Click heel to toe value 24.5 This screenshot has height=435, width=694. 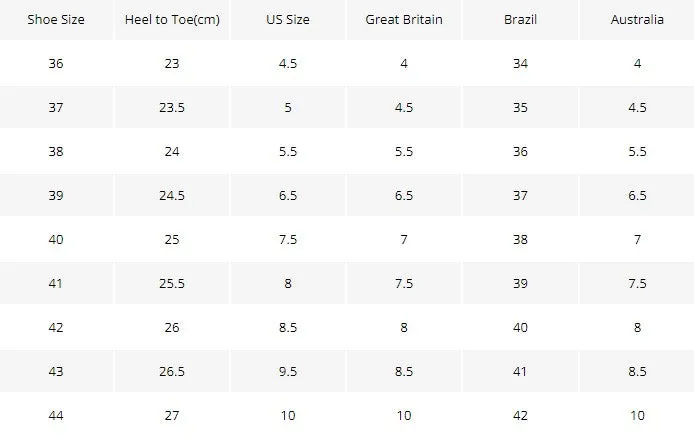coord(172,195)
